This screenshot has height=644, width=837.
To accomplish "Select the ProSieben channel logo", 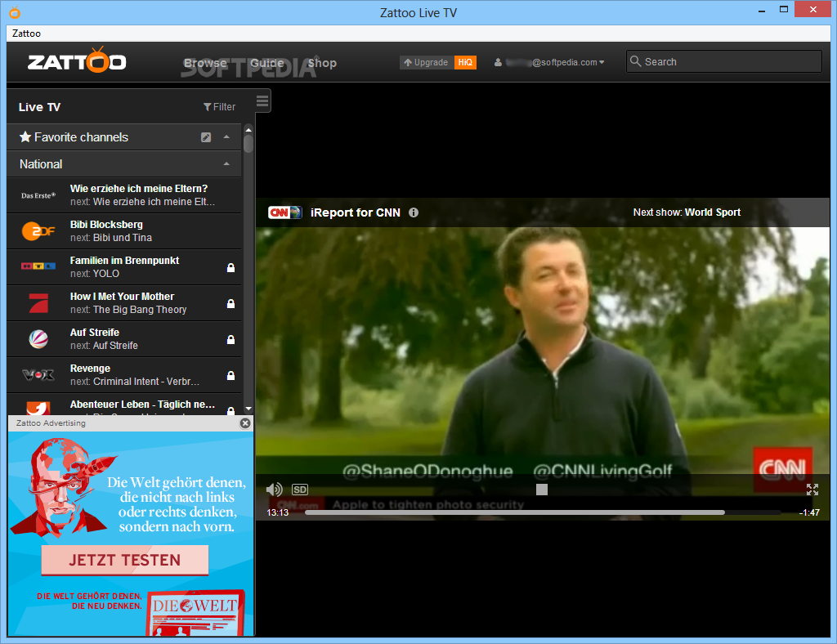I will (38, 303).
